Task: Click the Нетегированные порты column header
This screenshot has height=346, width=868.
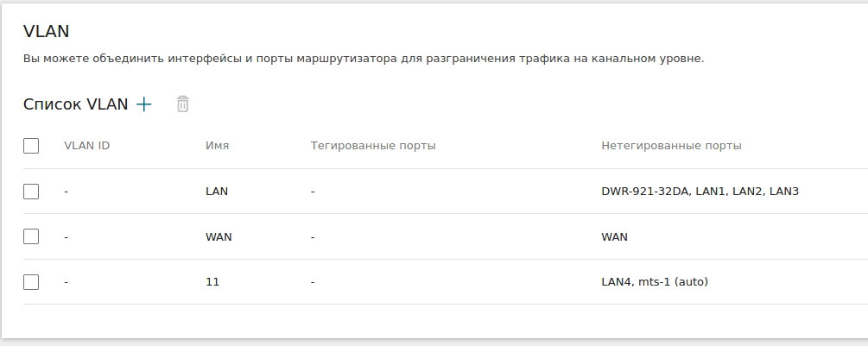Action: 671,146
